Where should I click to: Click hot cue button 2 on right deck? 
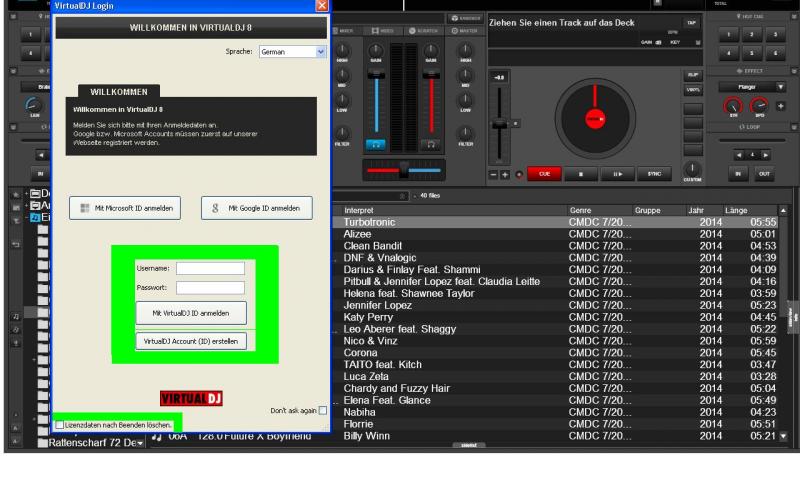pos(752,35)
